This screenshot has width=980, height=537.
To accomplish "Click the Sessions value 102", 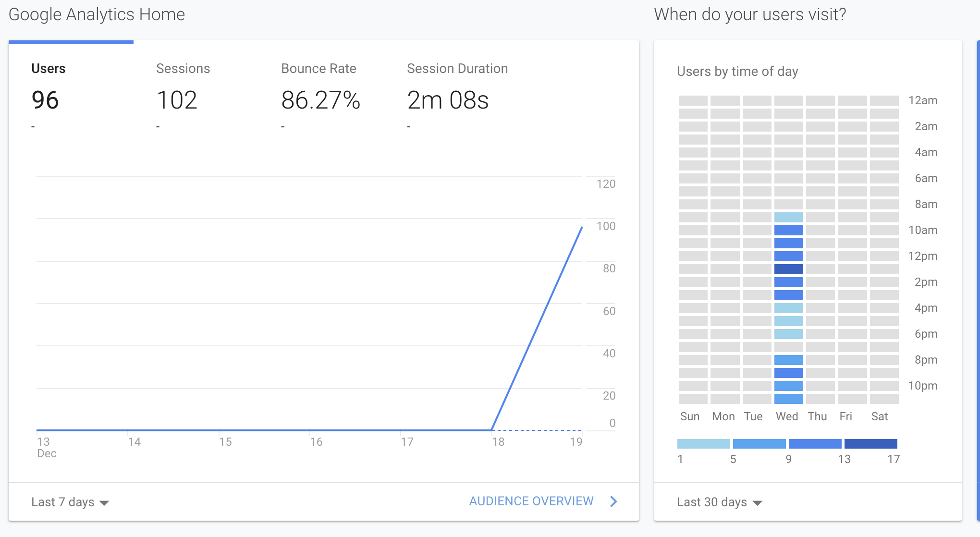I will 177,100.
